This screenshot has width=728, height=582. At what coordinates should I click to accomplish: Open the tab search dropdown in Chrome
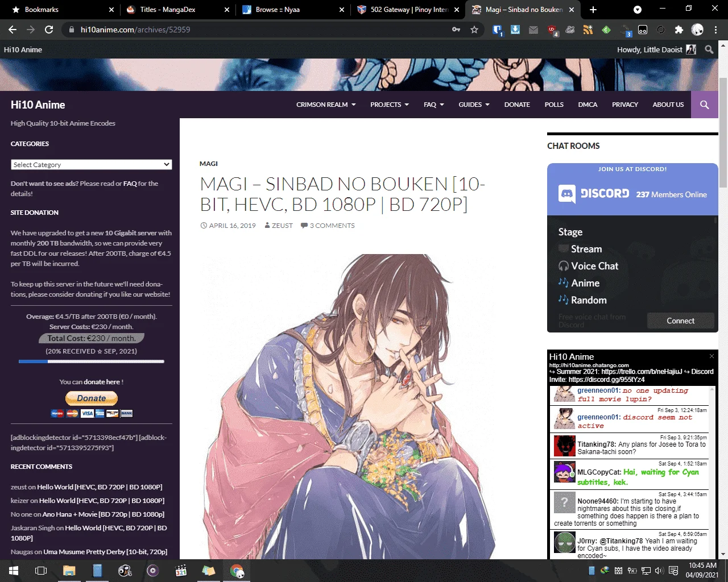click(638, 10)
